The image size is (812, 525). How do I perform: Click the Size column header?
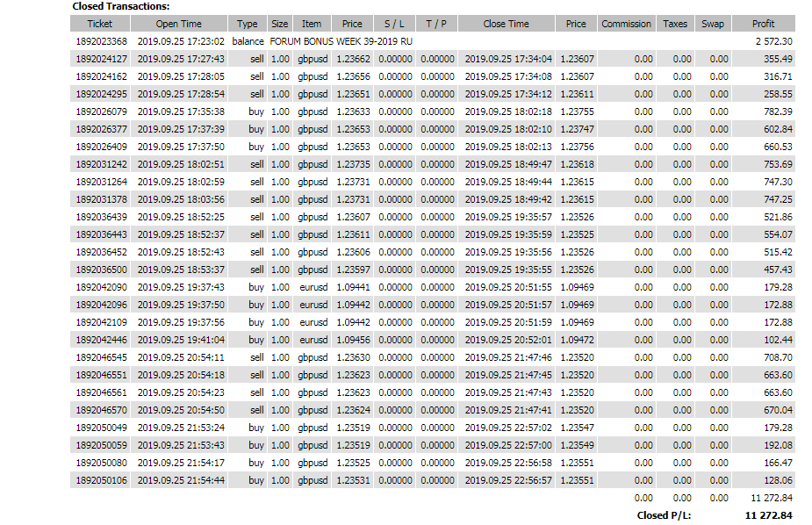tap(279, 24)
